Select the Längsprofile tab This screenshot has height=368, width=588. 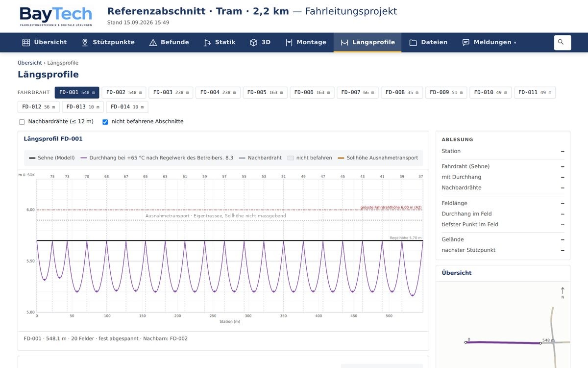367,42
